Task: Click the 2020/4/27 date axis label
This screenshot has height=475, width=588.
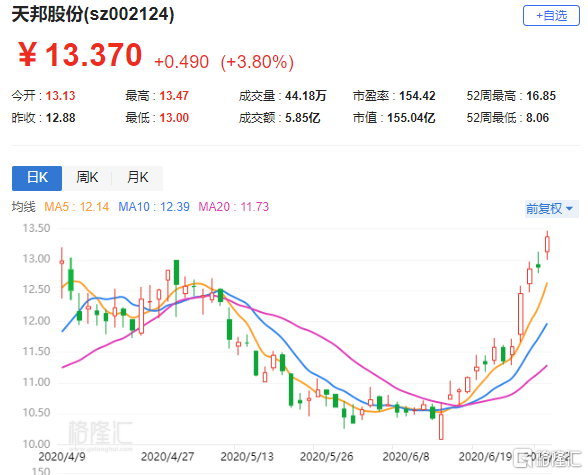Action: (x=167, y=457)
